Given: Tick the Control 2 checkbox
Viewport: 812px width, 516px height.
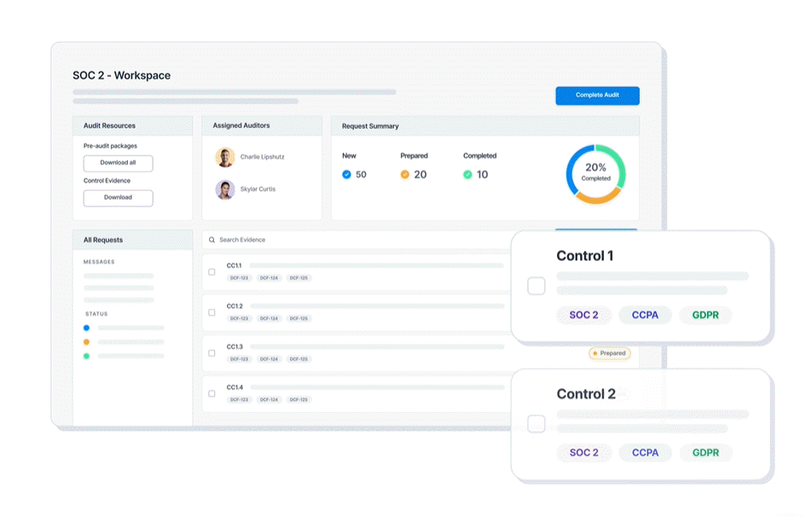Looking at the screenshot, I should [536, 424].
